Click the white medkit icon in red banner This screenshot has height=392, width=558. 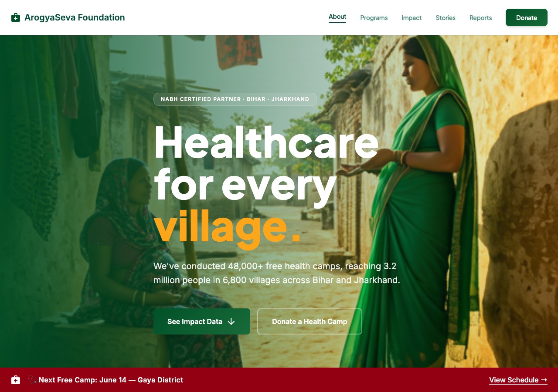coord(16,380)
